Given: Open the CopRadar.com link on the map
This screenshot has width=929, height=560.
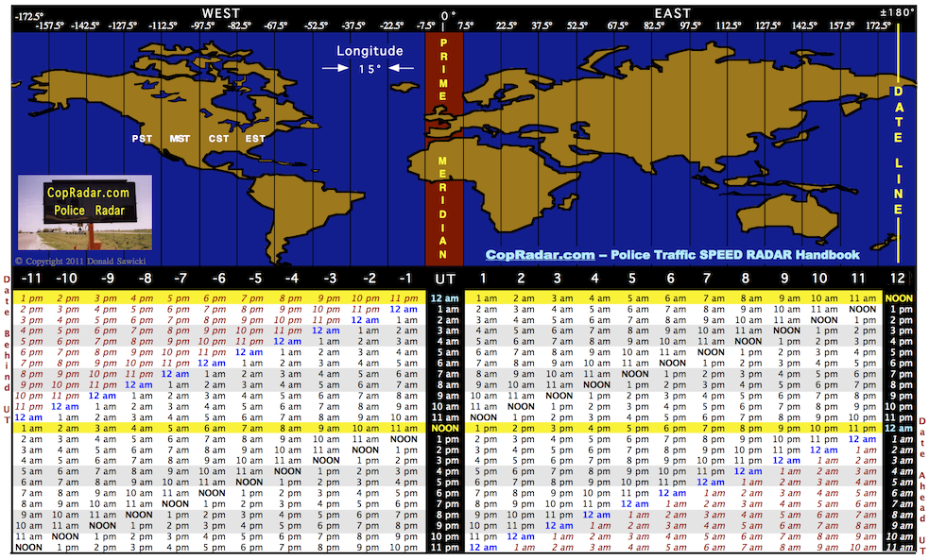Looking at the screenshot, I should [x=540, y=255].
